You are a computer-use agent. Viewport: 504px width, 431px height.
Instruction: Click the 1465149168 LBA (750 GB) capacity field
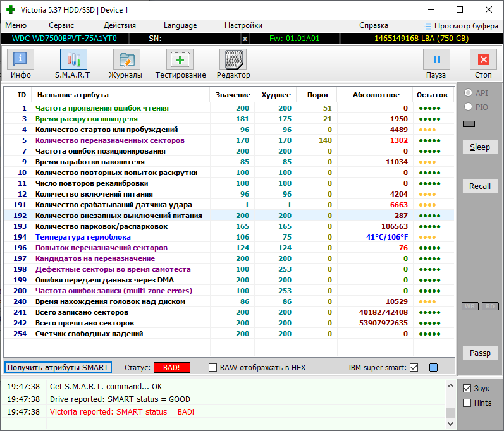[421, 39]
